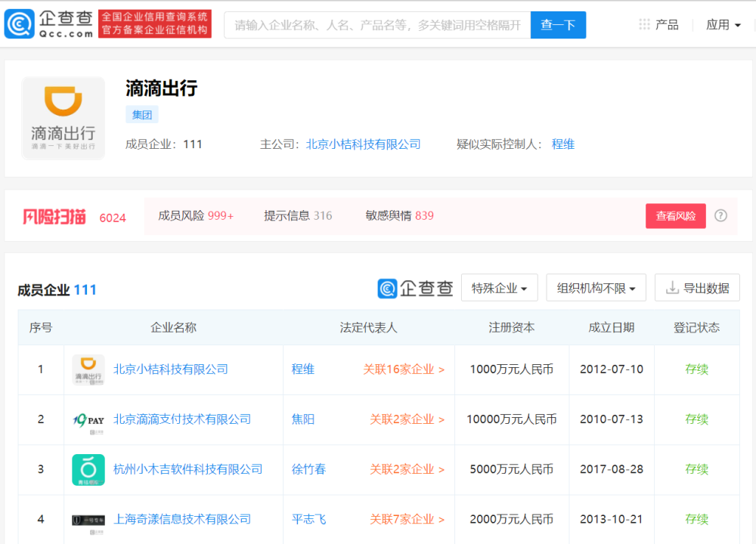Open actual controller 程维 link in header
This screenshot has width=756, height=544.
562,144
